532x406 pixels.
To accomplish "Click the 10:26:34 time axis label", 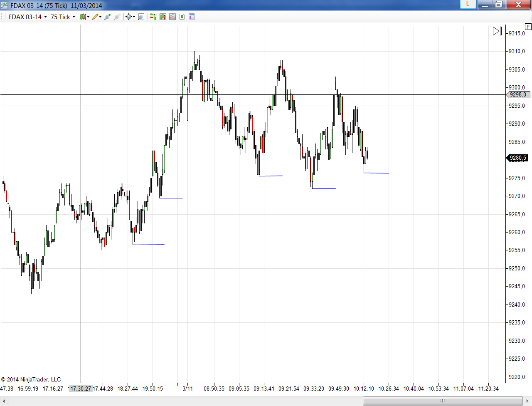I will 389,389.
